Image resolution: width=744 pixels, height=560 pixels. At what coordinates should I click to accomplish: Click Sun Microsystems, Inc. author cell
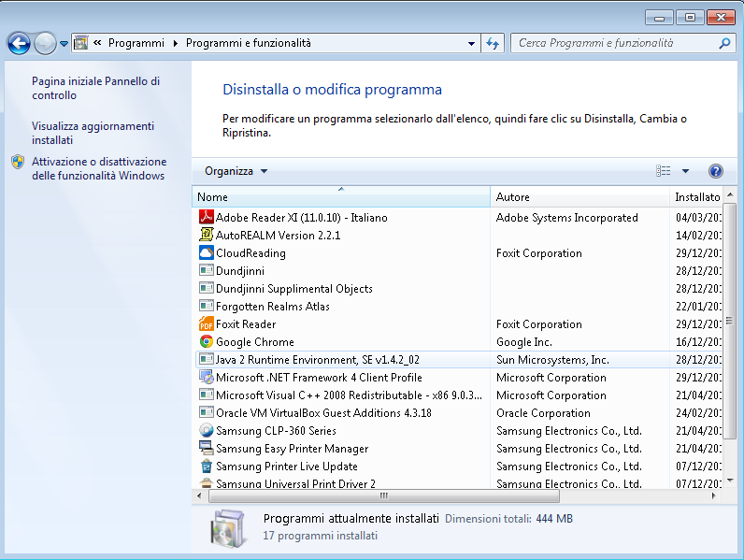pos(552,360)
